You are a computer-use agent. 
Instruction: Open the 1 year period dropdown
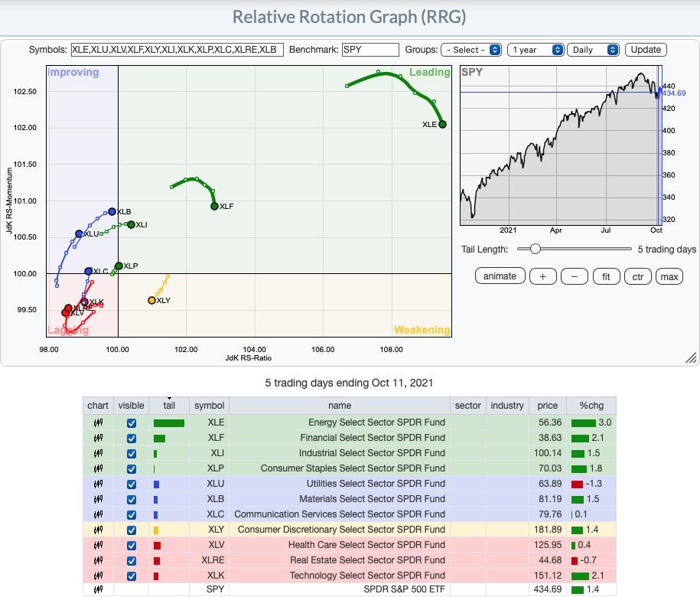[x=536, y=50]
